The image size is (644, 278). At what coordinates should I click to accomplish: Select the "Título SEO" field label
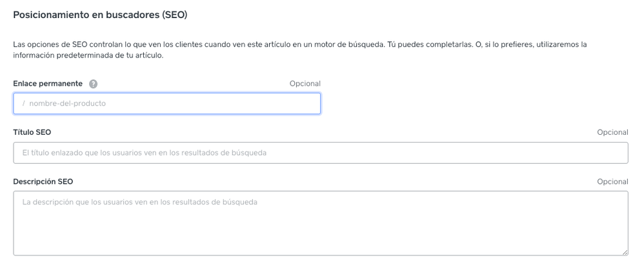click(x=32, y=132)
